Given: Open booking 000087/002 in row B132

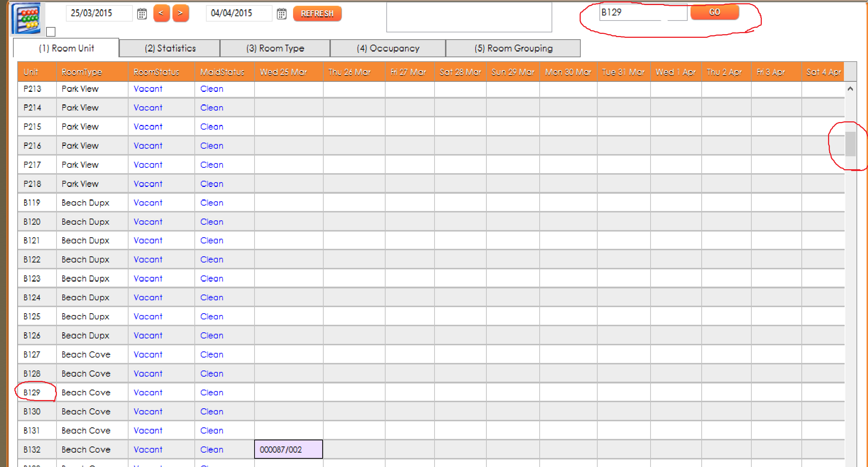Looking at the screenshot, I should click(x=288, y=449).
